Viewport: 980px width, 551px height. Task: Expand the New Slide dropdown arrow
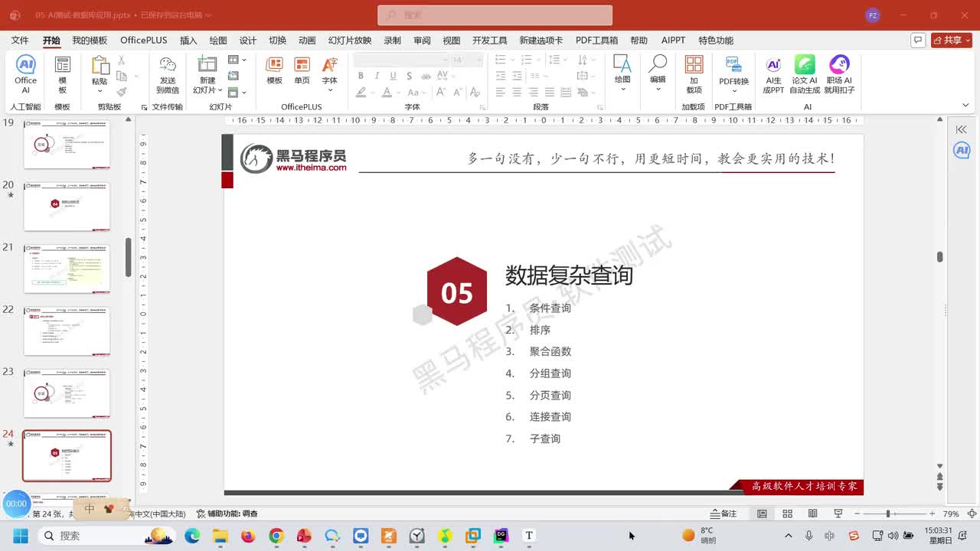pos(220,90)
